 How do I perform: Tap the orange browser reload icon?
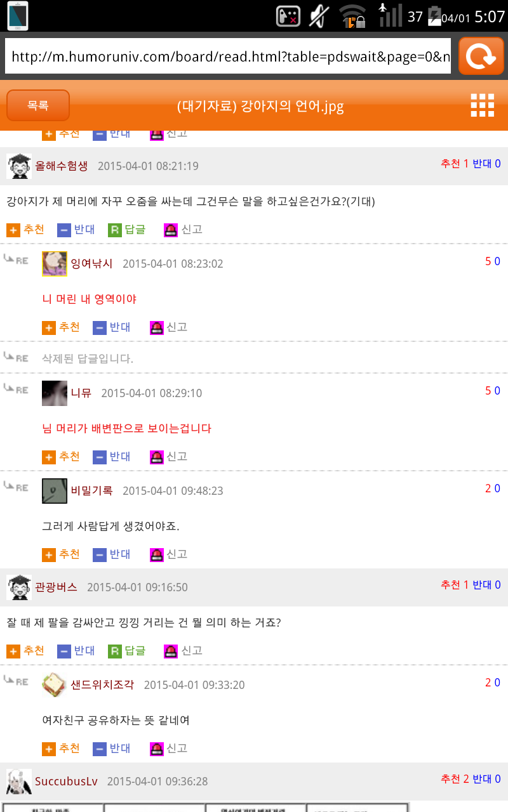point(481,56)
